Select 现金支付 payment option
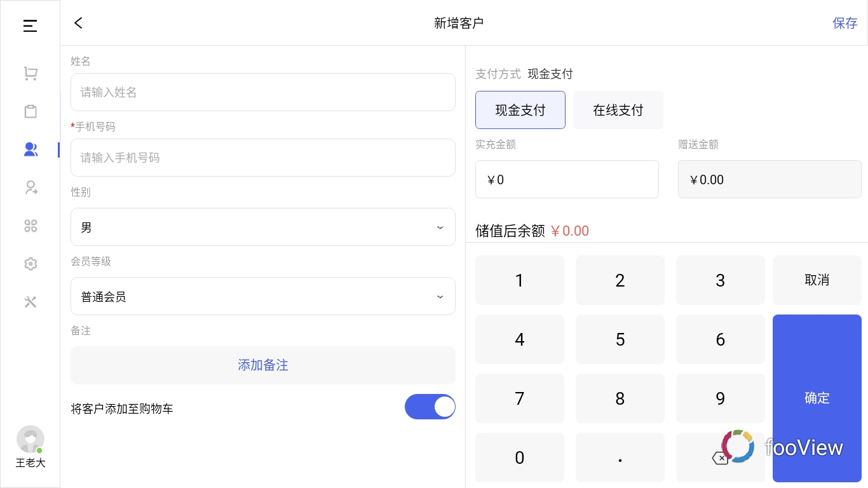This screenshot has width=868, height=488. (520, 110)
